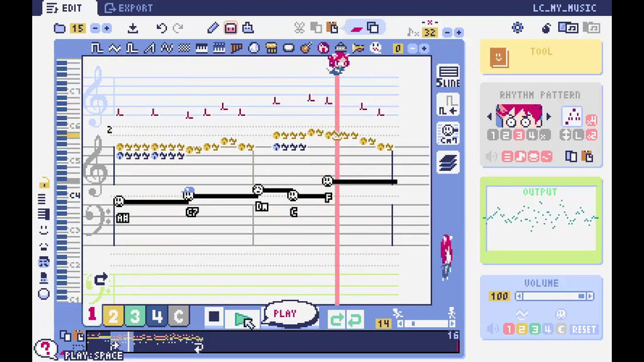The height and width of the screenshot is (362, 644).
Task: Click the add square wave button
Action: 447,105
